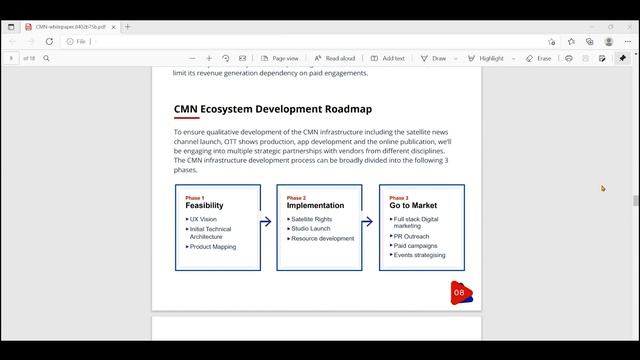Go back to the previous page

(12, 42)
